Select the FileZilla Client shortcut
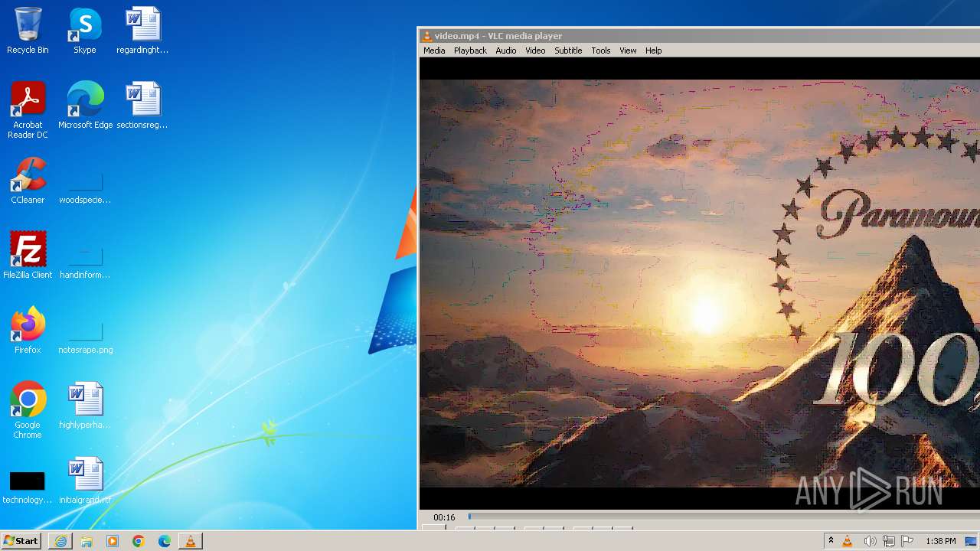The height and width of the screenshot is (551, 980). click(x=28, y=256)
